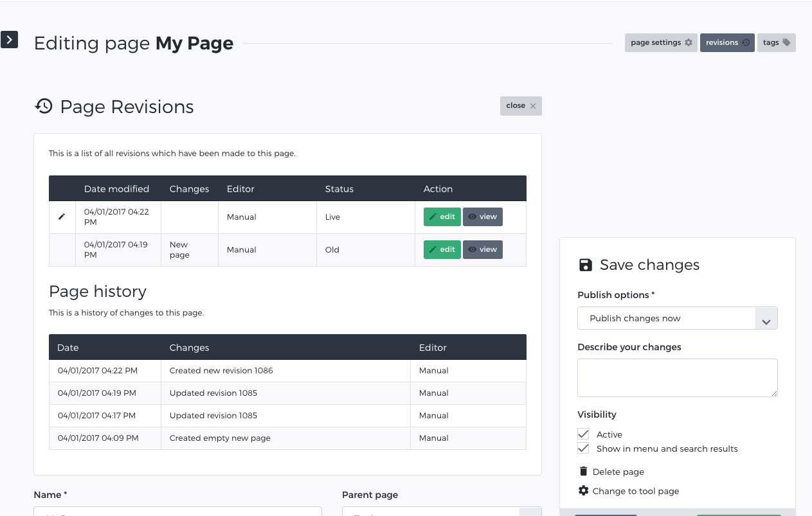The image size is (812, 516).
Task: Focus the Describe your changes text area
Action: click(678, 378)
